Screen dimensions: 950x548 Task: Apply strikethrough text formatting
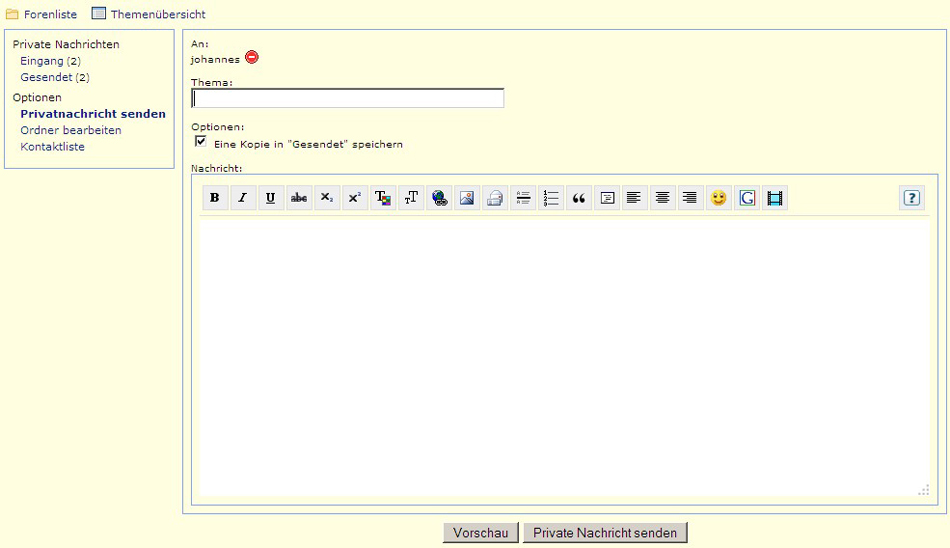point(299,198)
